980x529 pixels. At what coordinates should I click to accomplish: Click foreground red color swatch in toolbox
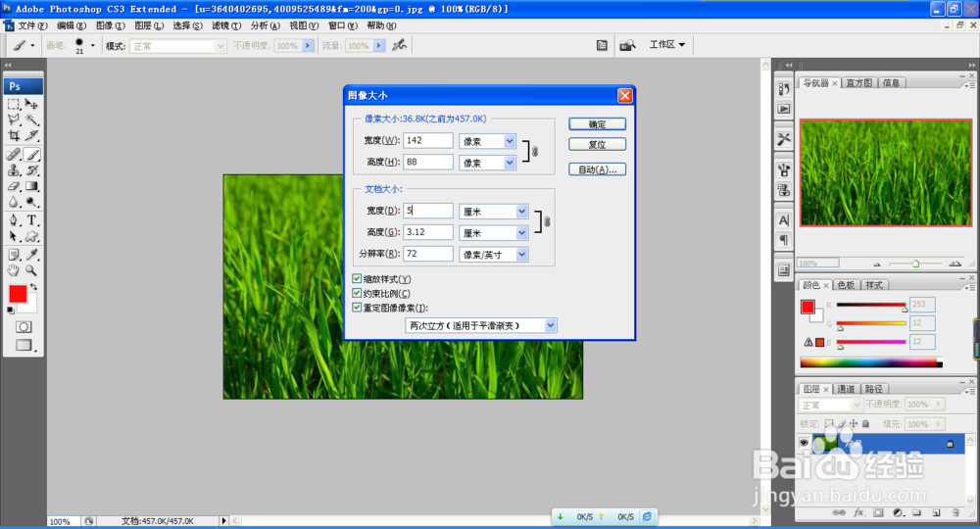click(x=18, y=294)
